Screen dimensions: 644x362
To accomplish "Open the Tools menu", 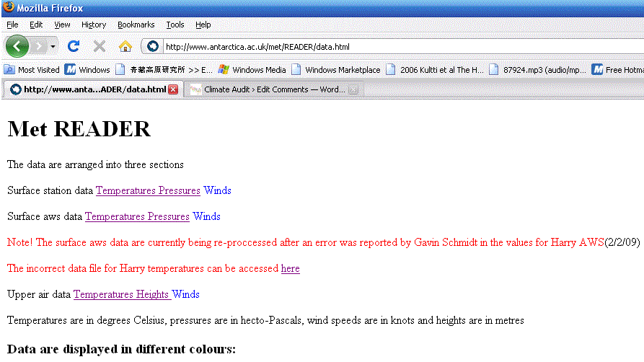I will (175, 25).
